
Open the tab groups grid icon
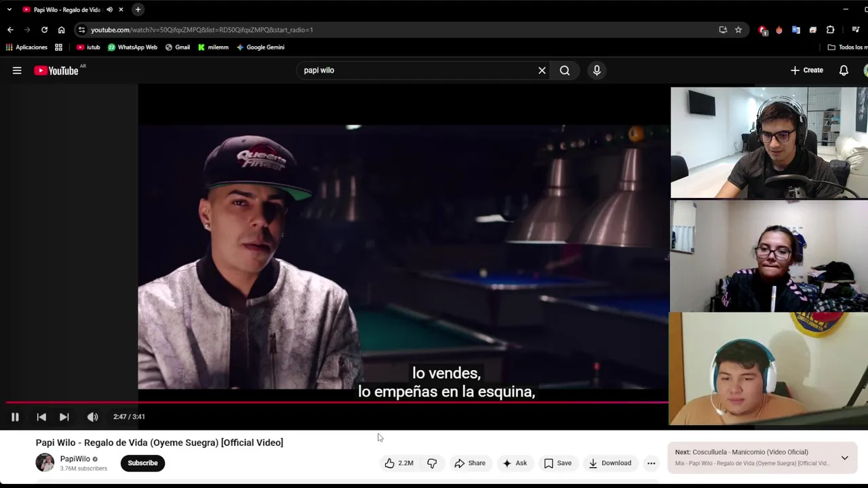(x=58, y=47)
